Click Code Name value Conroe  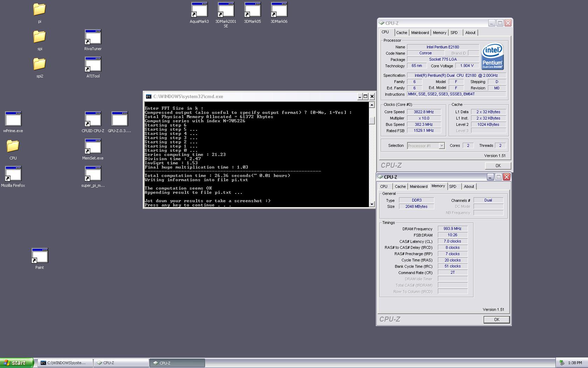tap(425, 53)
